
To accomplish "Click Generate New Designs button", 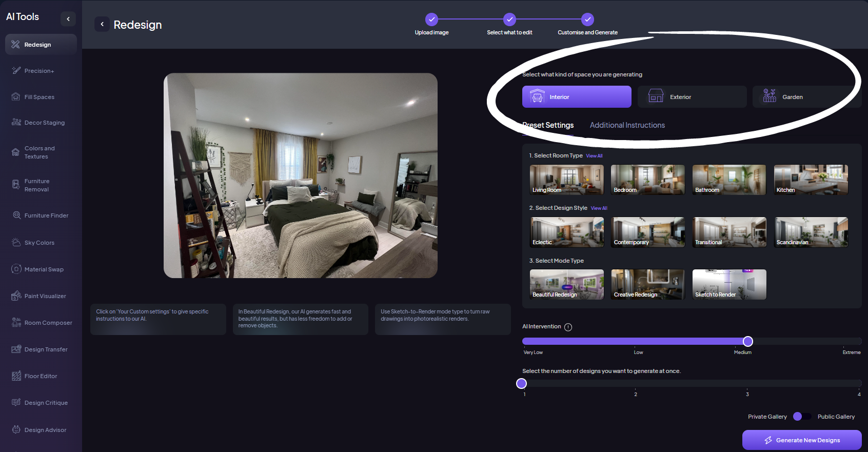I will point(801,440).
